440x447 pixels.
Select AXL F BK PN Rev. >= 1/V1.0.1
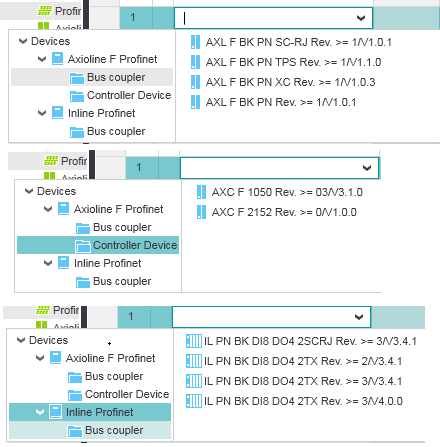281,102
